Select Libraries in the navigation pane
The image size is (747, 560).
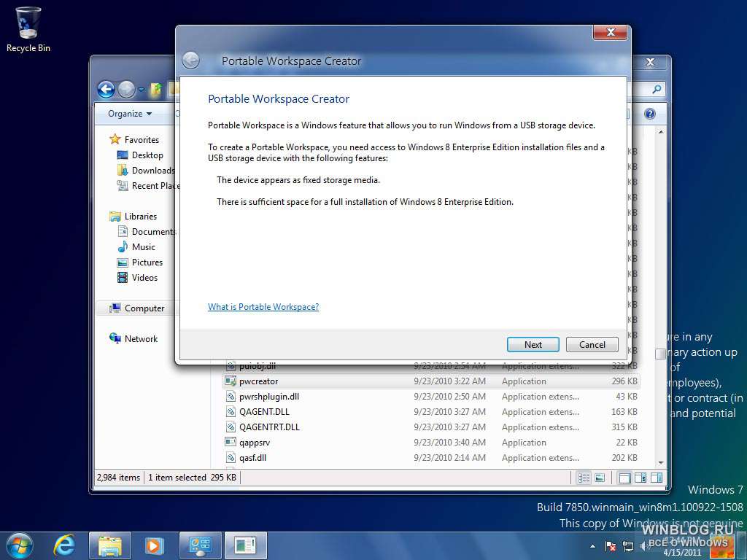point(141,216)
